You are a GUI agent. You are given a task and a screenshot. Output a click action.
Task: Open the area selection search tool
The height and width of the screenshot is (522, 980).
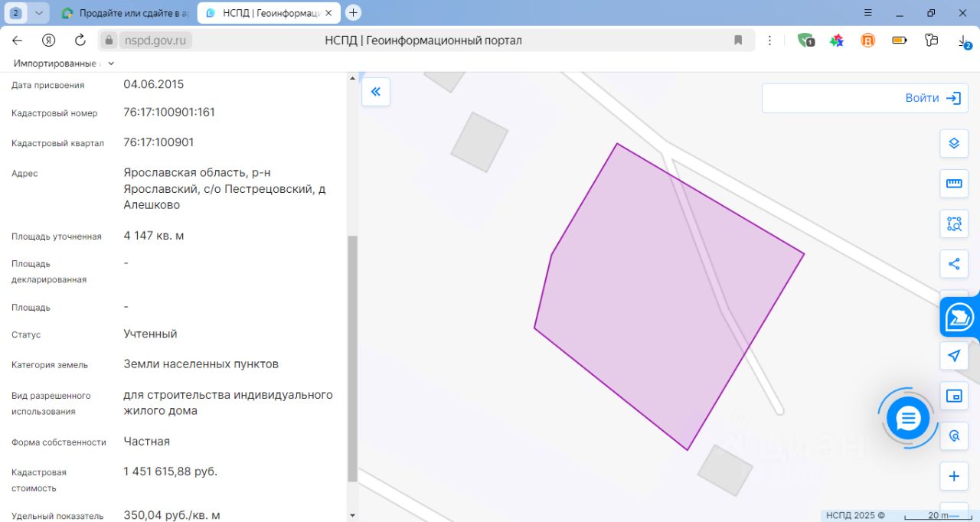point(954,223)
